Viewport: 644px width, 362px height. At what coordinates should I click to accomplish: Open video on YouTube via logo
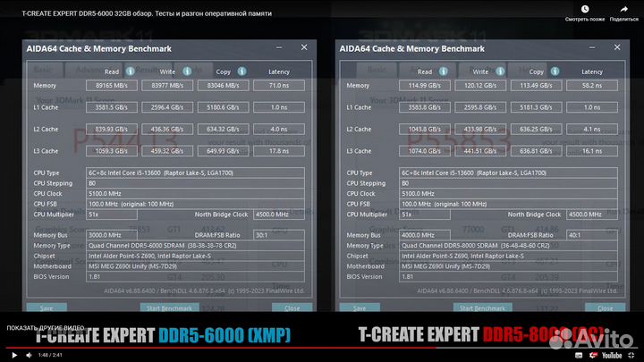tap(612, 355)
